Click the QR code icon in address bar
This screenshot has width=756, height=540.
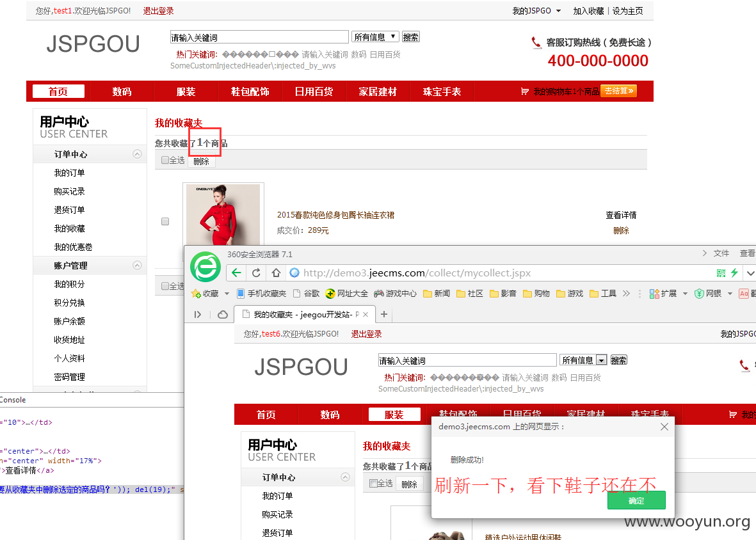point(721,273)
